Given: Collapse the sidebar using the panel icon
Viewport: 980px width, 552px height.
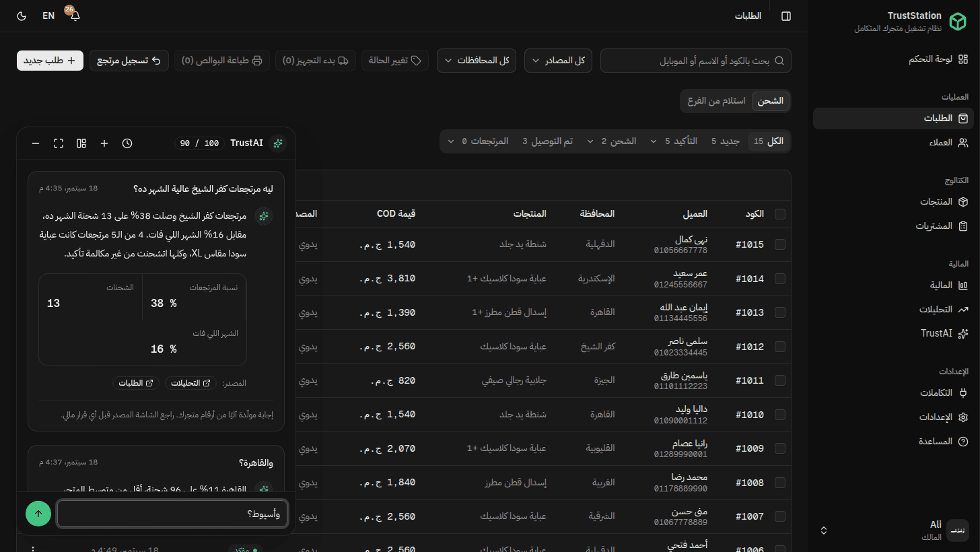Looking at the screenshot, I should (786, 16).
